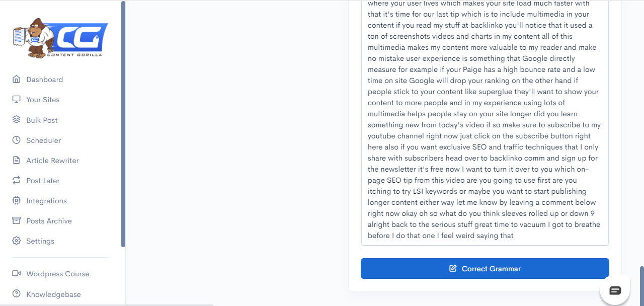Screen dimensions: 644x306
Task: Go to the Scheduler page
Action: point(44,140)
